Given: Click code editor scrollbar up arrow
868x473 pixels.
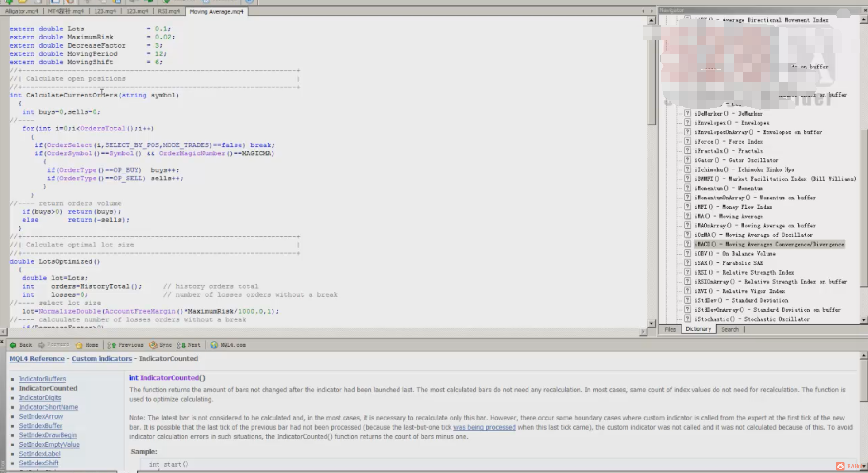Looking at the screenshot, I should pos(651,20).
